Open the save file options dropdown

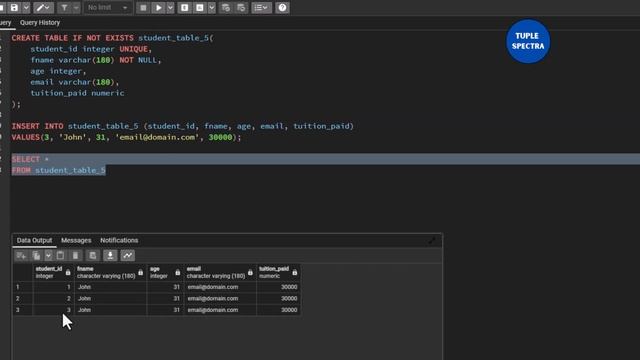click(26, 7)
